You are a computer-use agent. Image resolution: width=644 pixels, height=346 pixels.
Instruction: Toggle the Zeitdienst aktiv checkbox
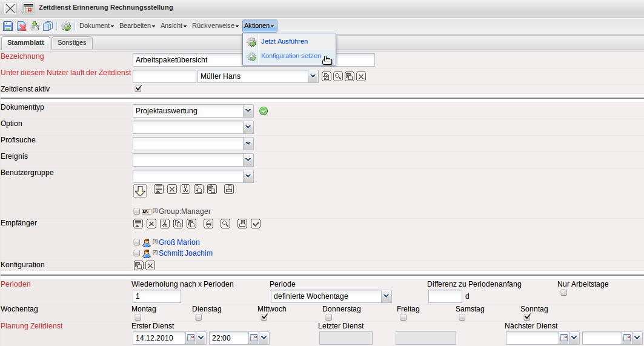pos(138,88)
